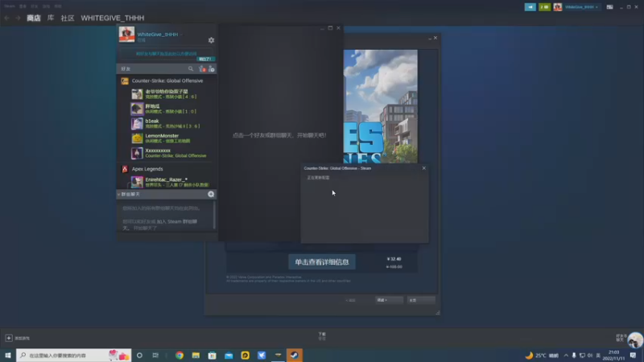Go to the Library tab (库)
Image resolution: width=644 pixels, height=362 pixels.
(51, 18)
